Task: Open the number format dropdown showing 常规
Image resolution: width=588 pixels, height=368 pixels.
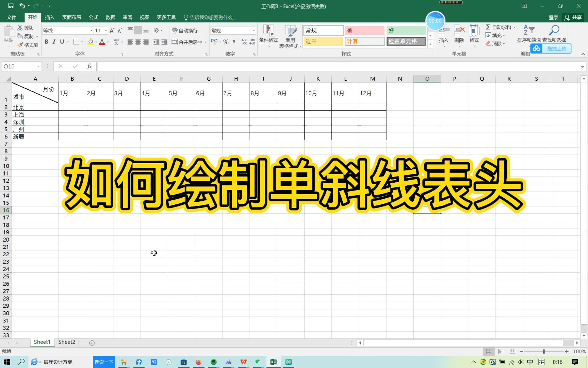Action: coord(254,30)
